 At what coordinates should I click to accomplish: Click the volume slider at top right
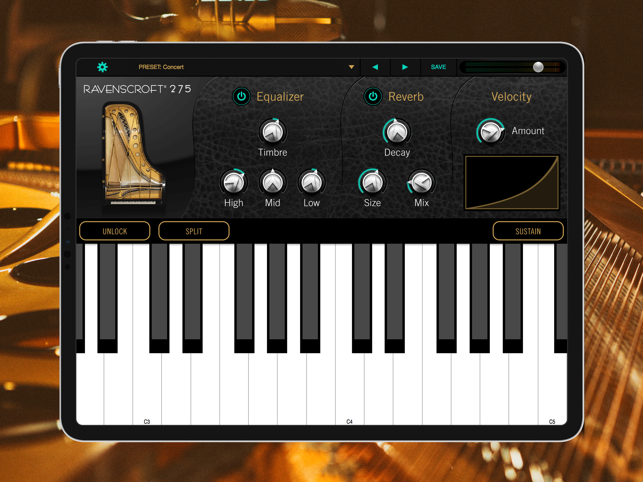point(538,67)
